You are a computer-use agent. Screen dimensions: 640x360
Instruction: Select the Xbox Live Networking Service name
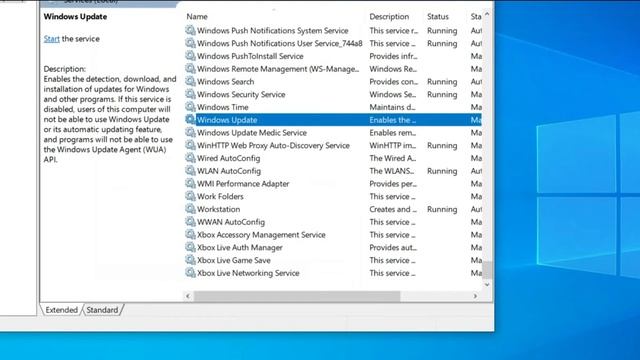click(x=248, y=273)
